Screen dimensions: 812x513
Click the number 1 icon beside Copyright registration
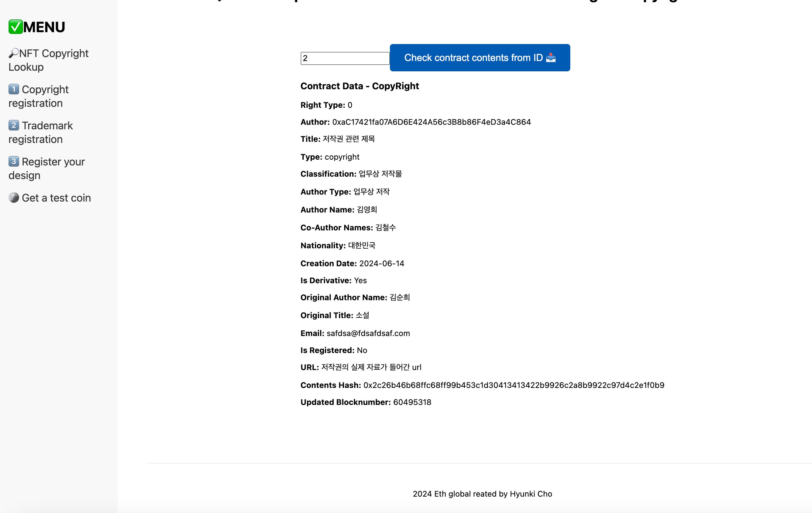[14, 89]
